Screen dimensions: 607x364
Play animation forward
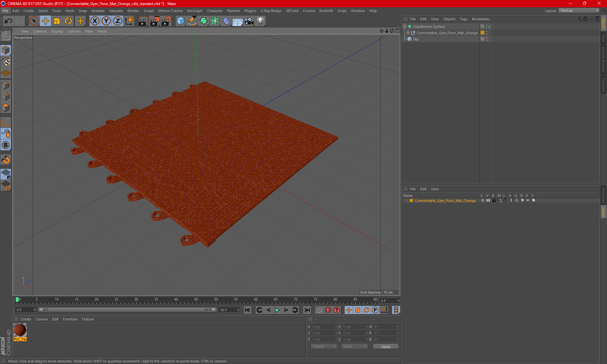click(277, 310)
